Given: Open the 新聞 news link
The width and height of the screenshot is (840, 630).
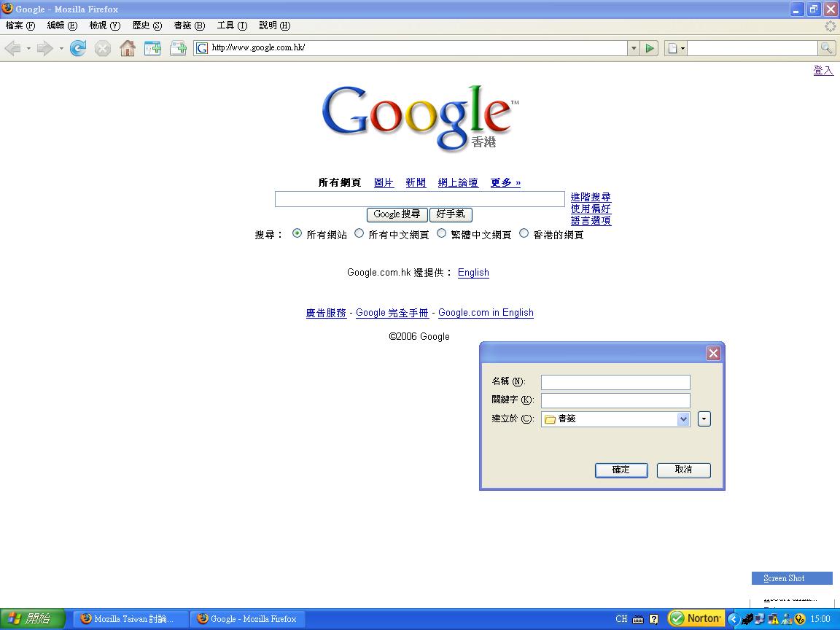Looking at the screenshot, I should point(416,183).
